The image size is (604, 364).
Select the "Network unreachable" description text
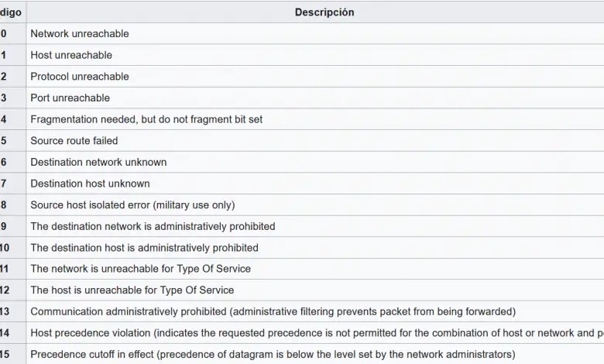(80, 34)
